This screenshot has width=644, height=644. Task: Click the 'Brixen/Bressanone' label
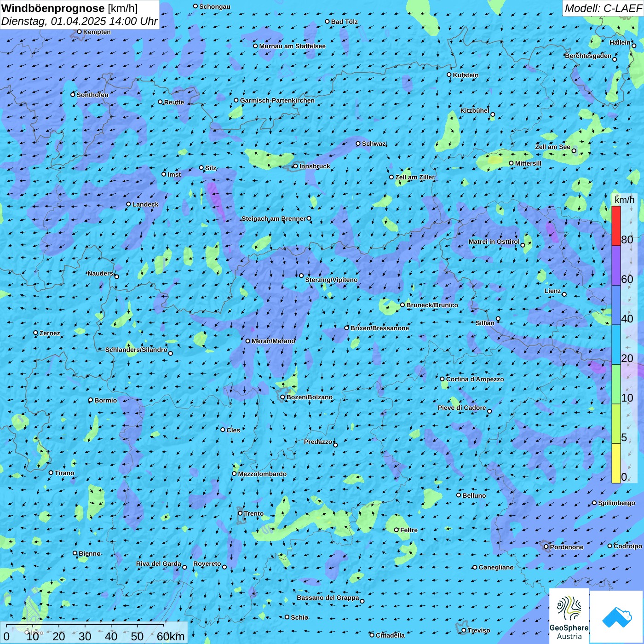pyautogui.click(x=379, y=328)
